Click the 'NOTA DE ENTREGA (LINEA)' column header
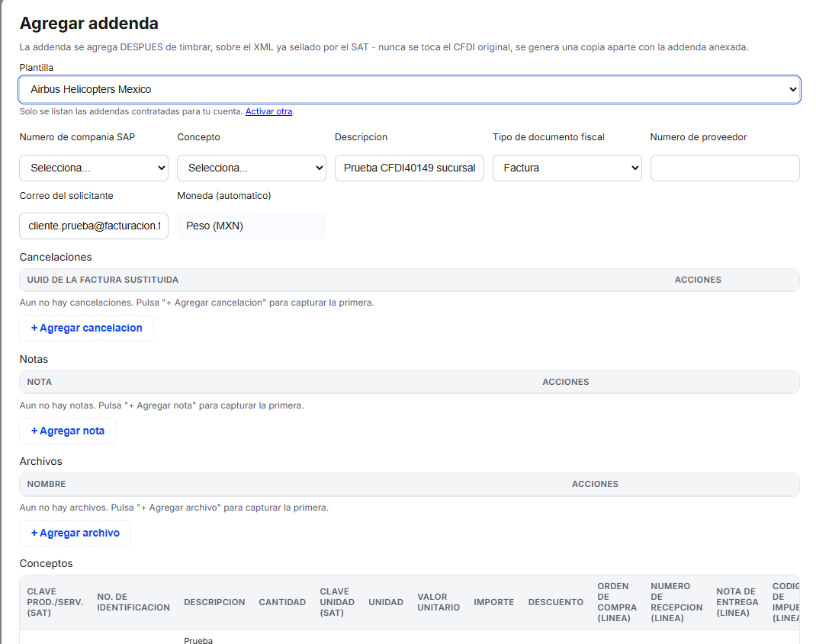 pos(737,602)
